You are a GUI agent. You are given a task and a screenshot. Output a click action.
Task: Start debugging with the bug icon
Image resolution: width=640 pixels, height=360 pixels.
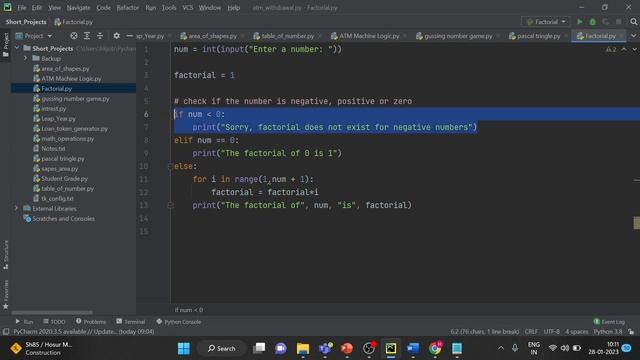[x=593, y=22]
